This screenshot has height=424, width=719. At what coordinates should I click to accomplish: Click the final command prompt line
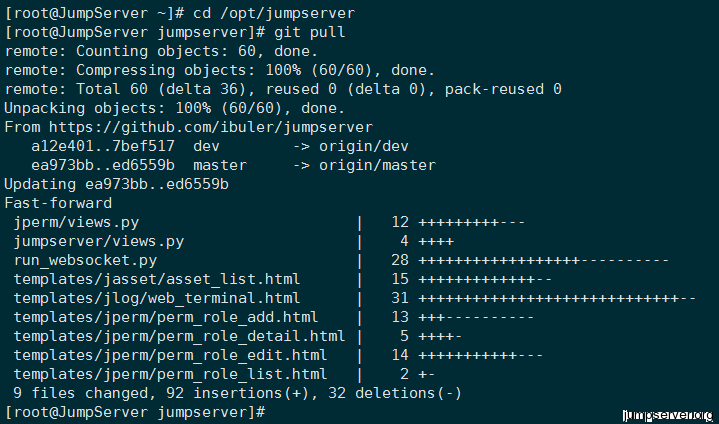(x=135, y=412)
